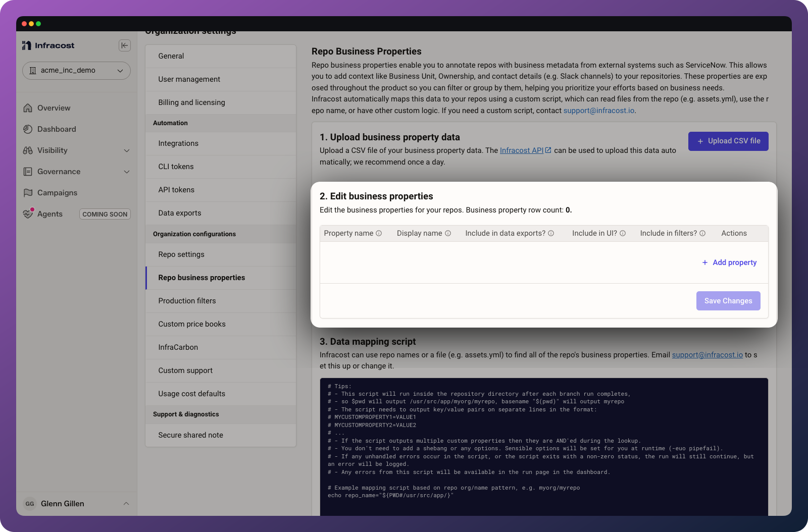Click the info icon beside Include in UI

(623, 233)
